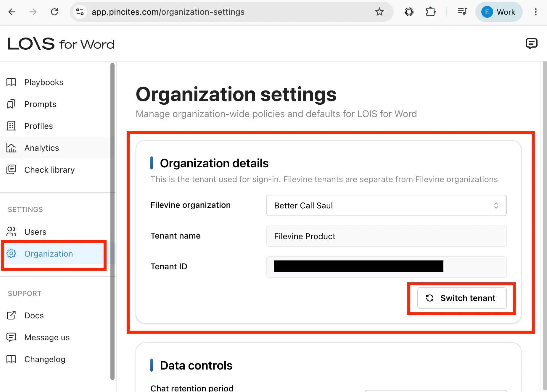Click the Profiles building icon

click(x=11, y=126)
